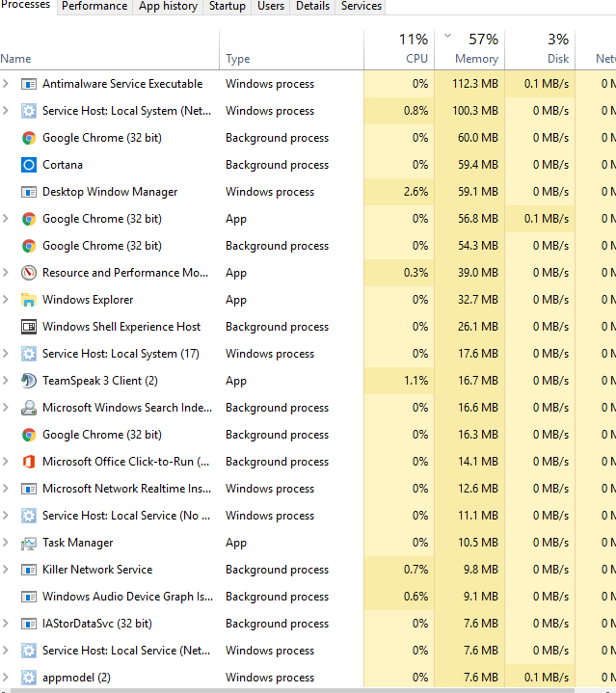This screenshot has height=693, width=616.
Task: Click Chrome icon in 54.3 MB row
Action: 29,246
